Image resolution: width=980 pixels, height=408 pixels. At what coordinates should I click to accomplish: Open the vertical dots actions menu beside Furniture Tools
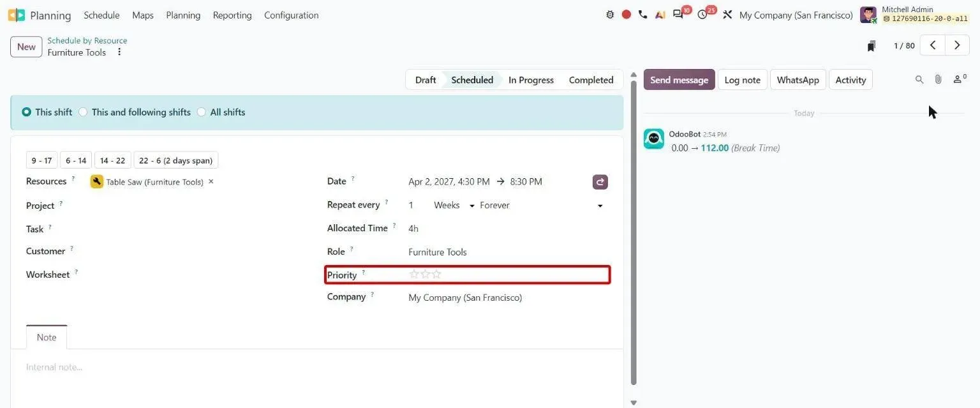click(119, 52)
